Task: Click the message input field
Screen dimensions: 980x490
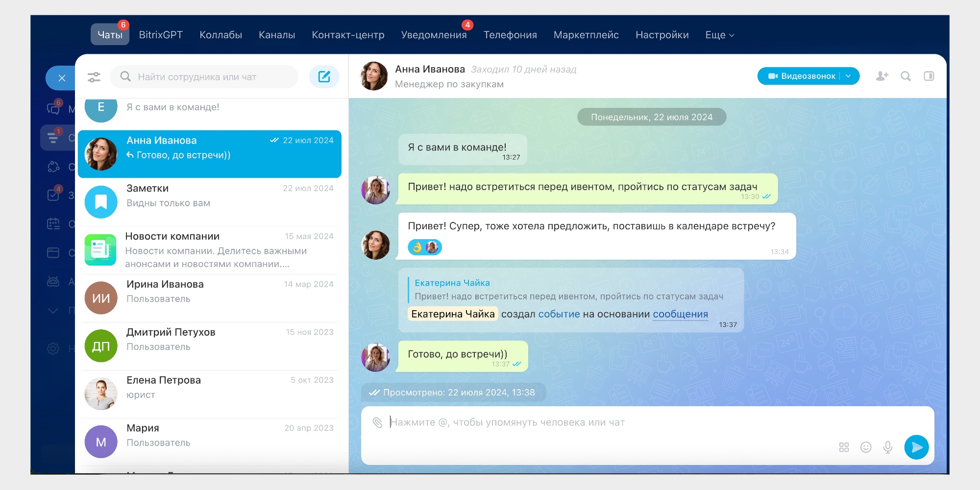Action: 588,422
